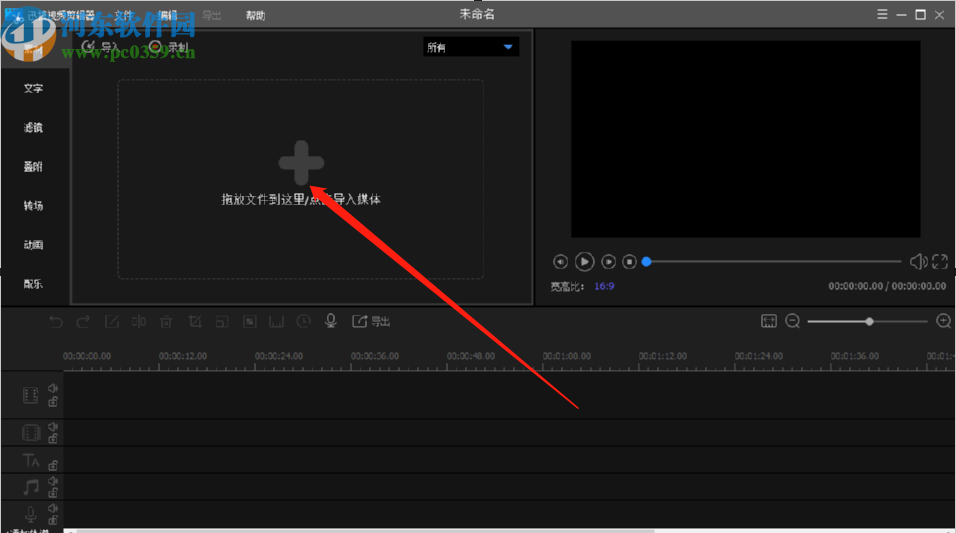
Task: Click the 导入 import button
Action: (x=99, y=46)
